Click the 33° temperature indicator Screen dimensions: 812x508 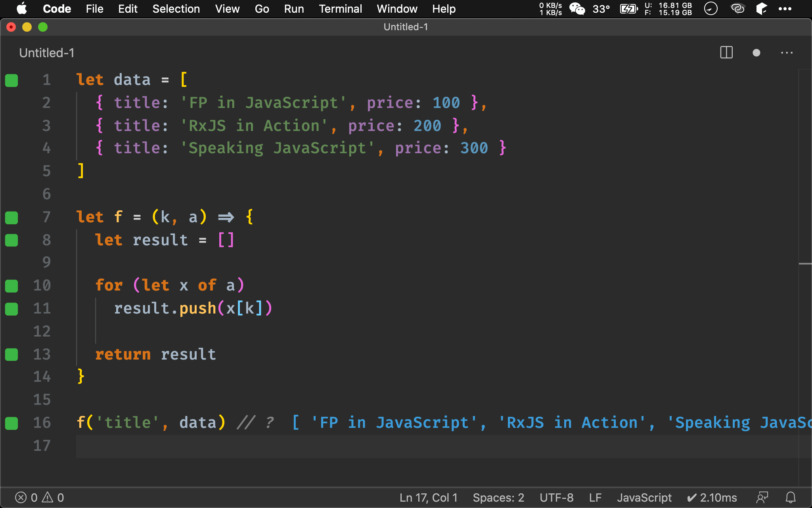601,9
